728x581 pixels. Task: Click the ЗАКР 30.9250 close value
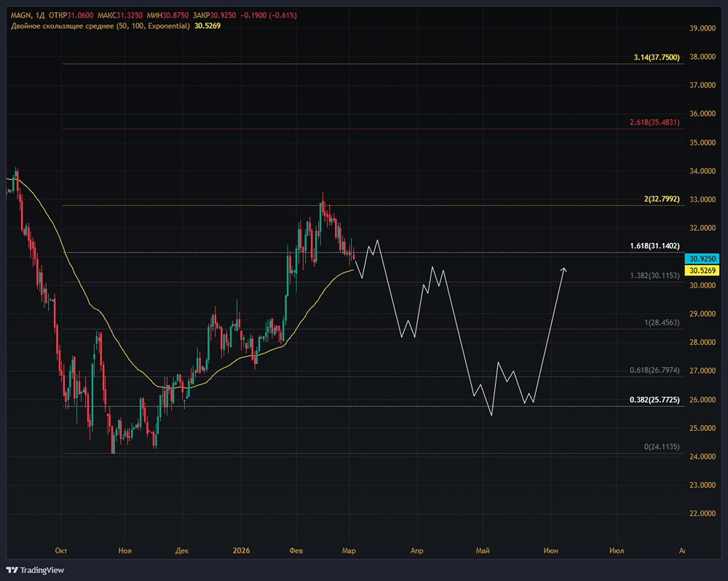214,15
